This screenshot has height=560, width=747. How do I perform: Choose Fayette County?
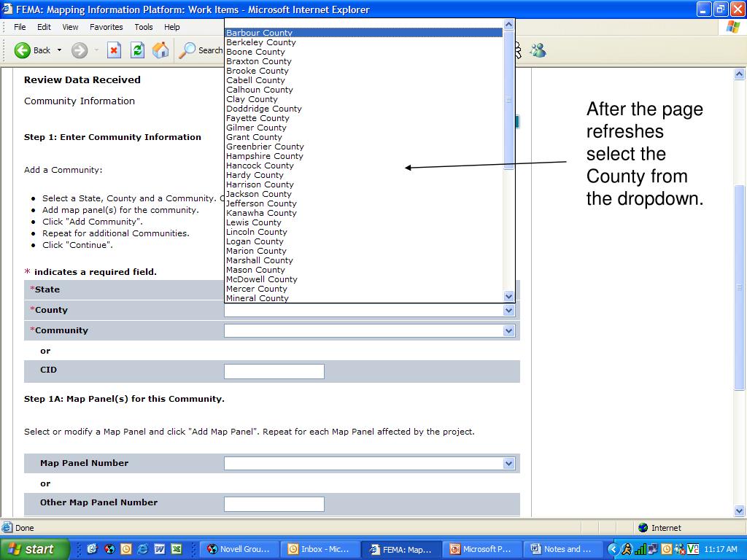[x=364, y=118]
